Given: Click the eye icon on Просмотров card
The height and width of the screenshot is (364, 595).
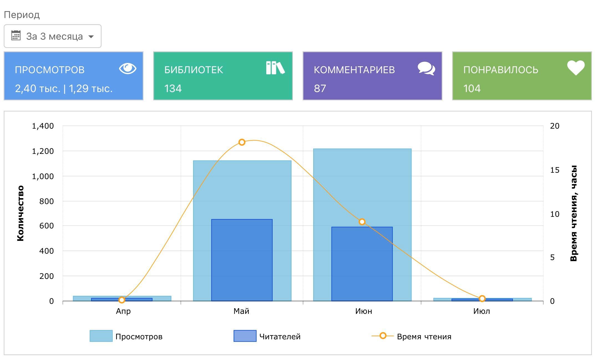Looking at the screenshot, I should point(128,68).
